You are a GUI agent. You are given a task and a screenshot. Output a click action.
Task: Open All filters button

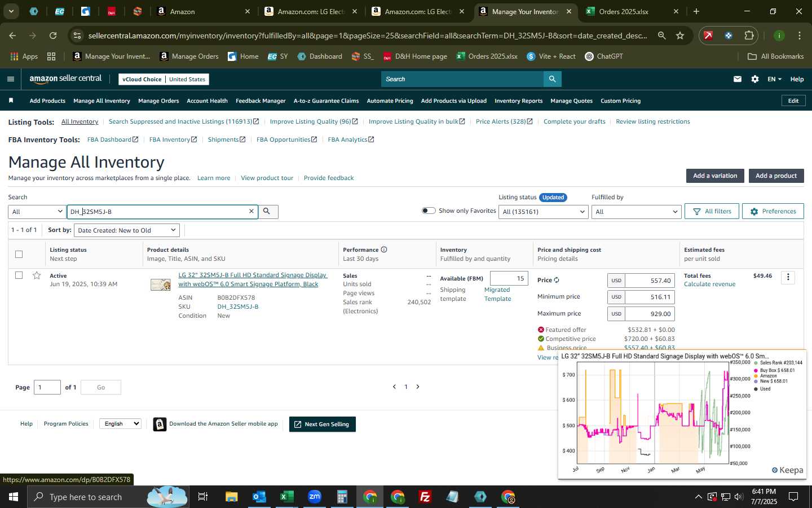click(712, 211)
